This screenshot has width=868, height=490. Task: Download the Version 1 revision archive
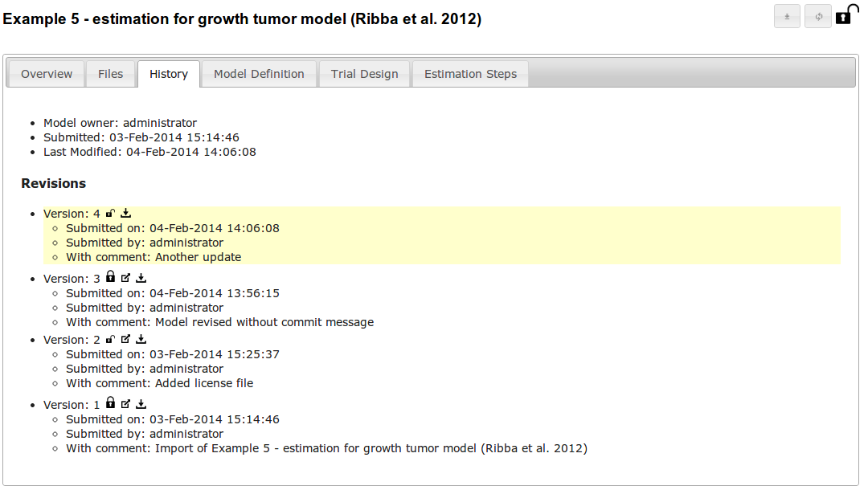pos(141,403)
